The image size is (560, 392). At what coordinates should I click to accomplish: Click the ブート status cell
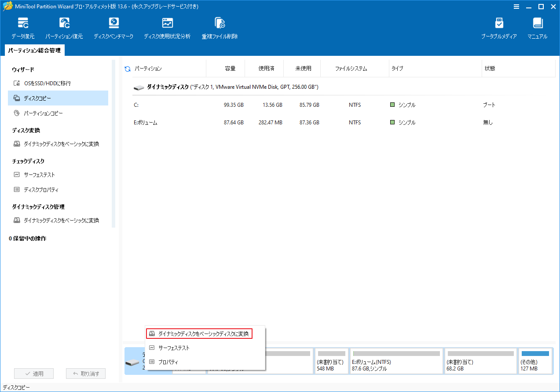(x=489, y=105)
